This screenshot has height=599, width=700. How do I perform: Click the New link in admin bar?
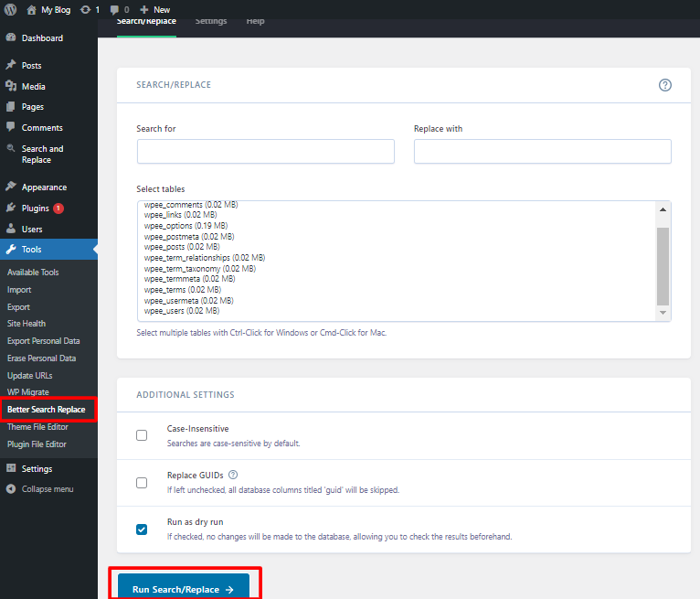162,10
